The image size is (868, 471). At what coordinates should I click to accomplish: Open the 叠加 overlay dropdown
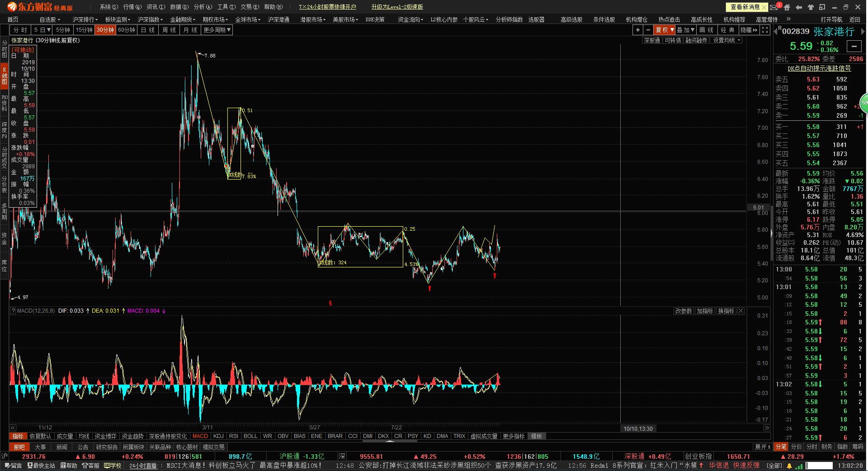pos(686,30)
